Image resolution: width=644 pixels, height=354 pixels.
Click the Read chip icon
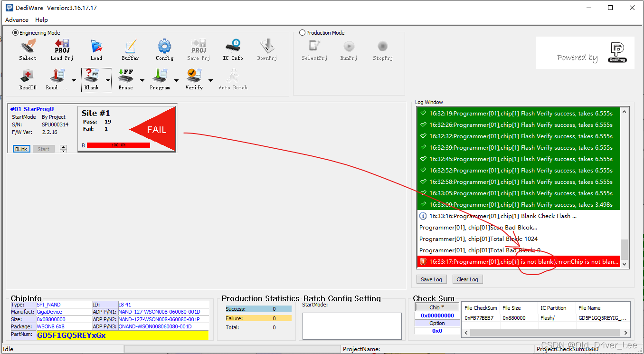click(x=57, y=79)
